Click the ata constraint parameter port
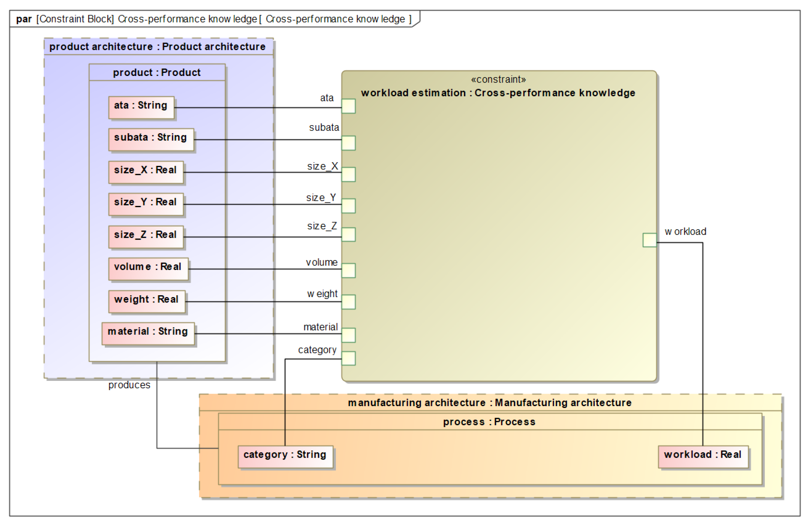Screen dimensions: 812x527 (x=348, y=106)
